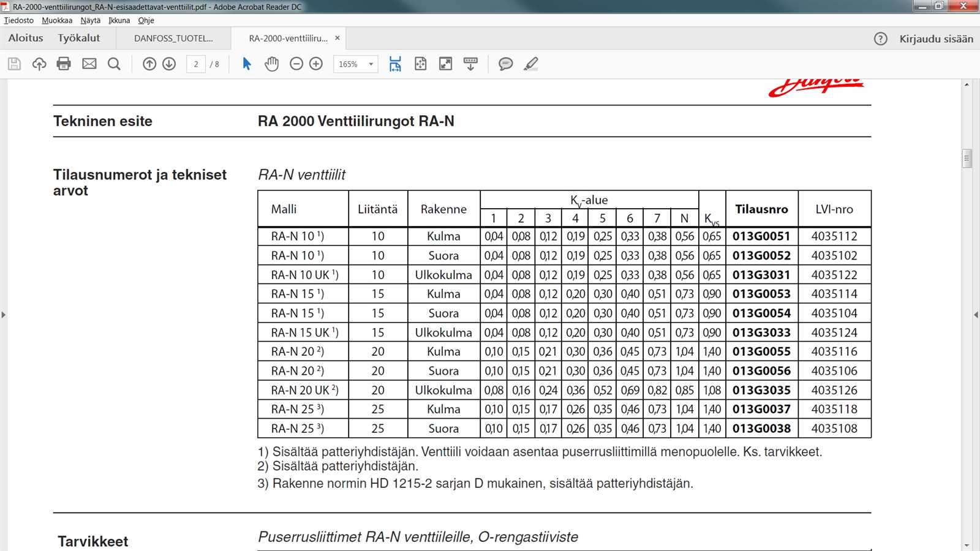Click order number 013G3031
This screenshot has width=980, height=551.
(x=761, y=275)
